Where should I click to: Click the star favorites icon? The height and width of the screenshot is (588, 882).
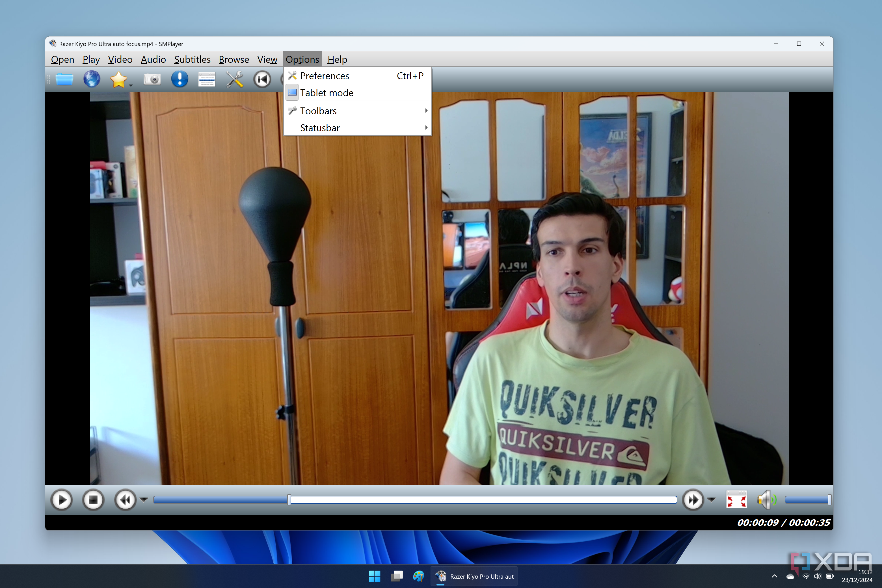click(x=118, y=79)
